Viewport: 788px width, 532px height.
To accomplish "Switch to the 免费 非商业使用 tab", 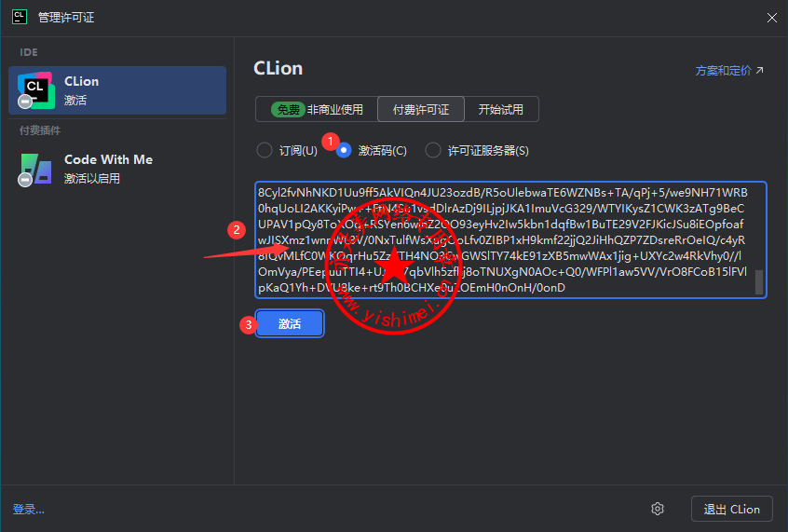I will point(317,109).
